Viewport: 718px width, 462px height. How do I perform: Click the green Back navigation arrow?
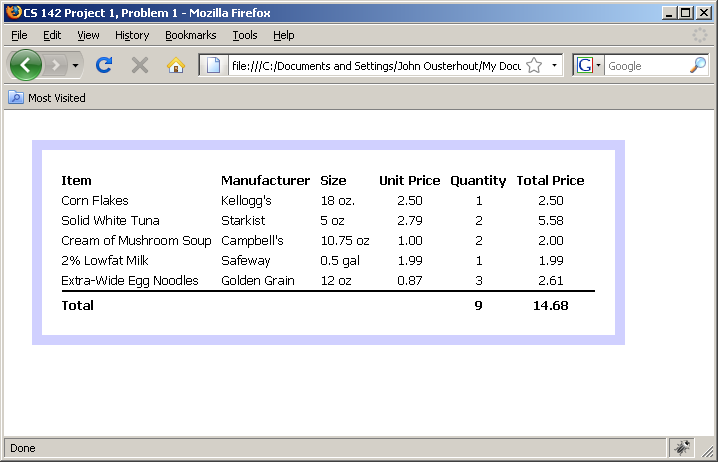pos(26,65)
